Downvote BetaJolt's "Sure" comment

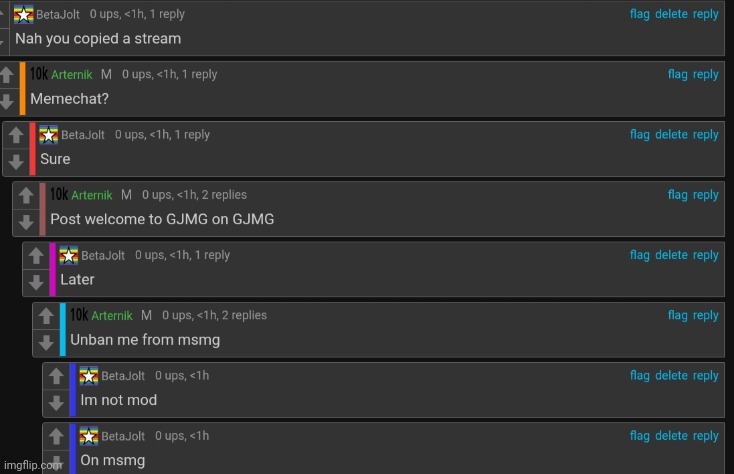point(16,161)
